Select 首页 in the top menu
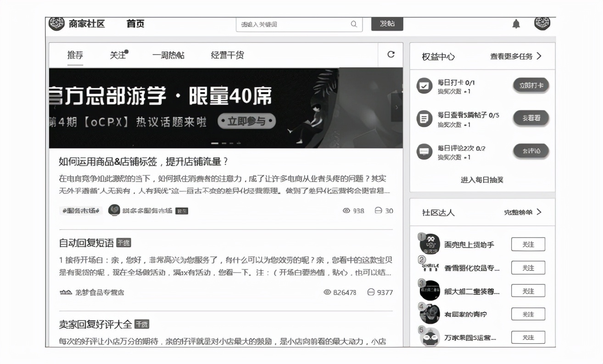603x364 pixels. pos(135,24)
